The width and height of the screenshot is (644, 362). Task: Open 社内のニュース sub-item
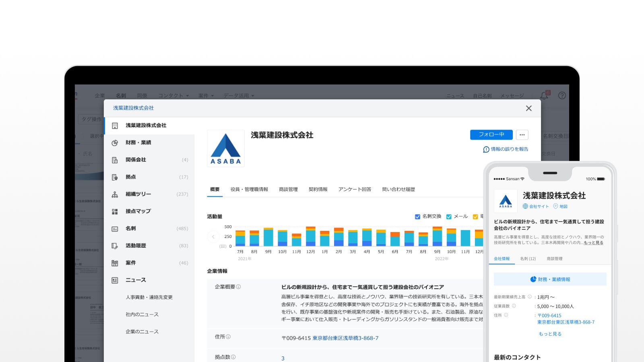tap(142, 315)
